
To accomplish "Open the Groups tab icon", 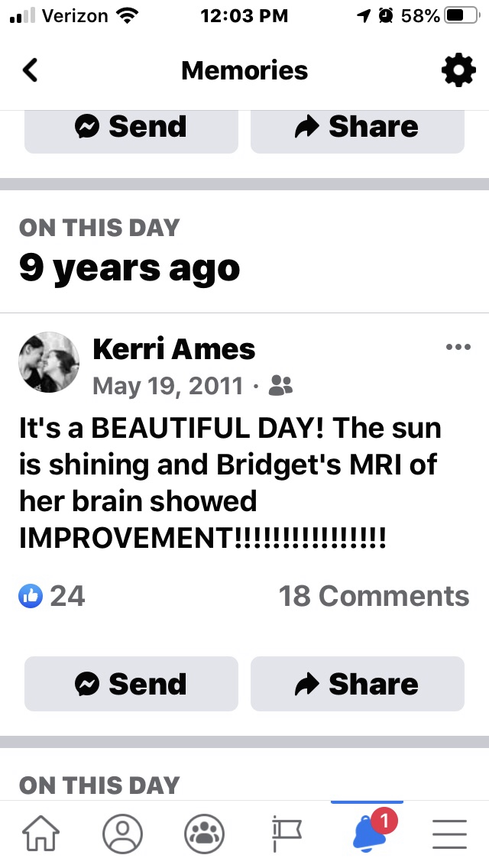I will pos(204,834).
